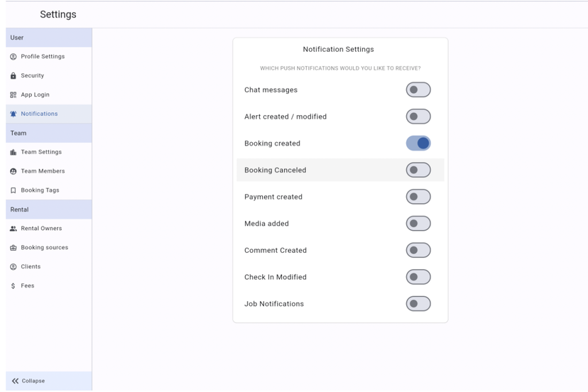Turn on Payment created notifications
Screen dimensions: 588x392
[418, 197]
